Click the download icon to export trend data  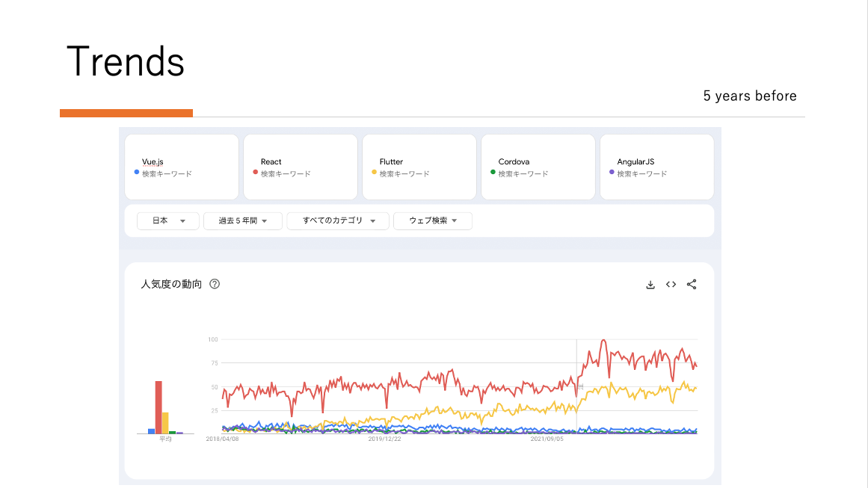pyautogui.click(x=650, y=284)
